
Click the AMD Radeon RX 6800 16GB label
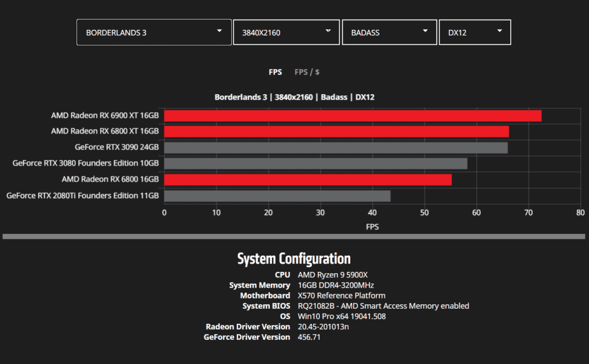(110, 180)
